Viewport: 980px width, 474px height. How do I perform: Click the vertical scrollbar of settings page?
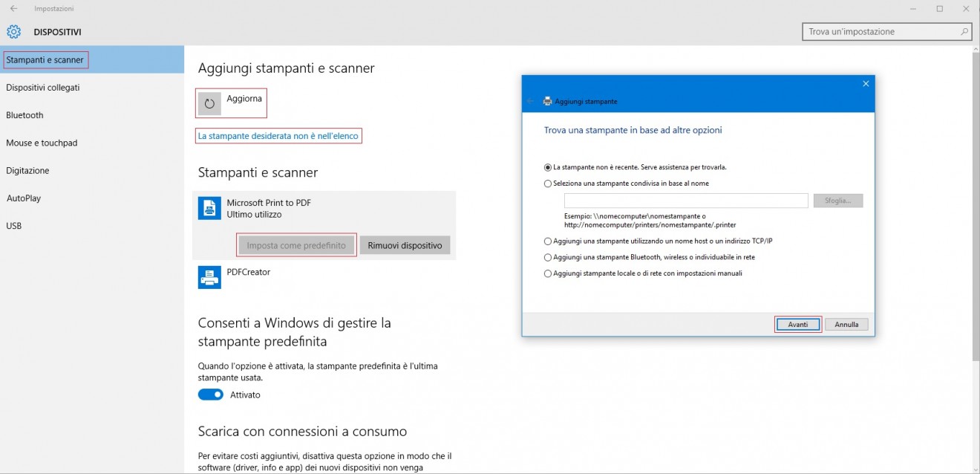pyautogui.click(x=976, y=208)
